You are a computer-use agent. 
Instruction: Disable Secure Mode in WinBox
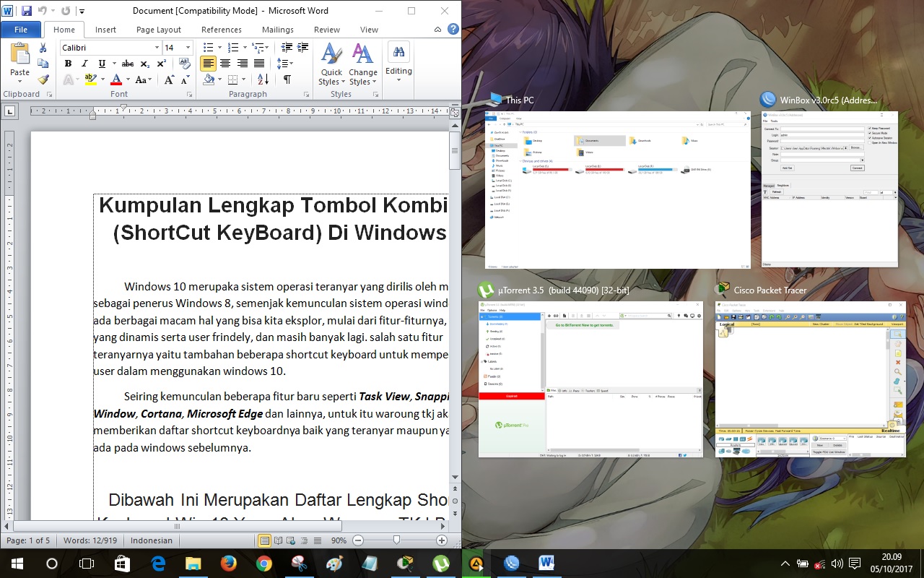tap(869, 133)
